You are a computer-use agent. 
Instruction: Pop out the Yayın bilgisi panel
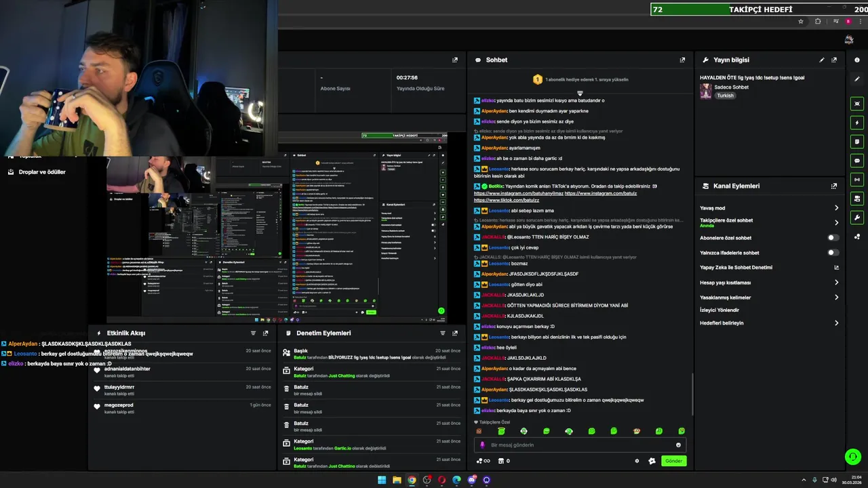tap(834, 60)
